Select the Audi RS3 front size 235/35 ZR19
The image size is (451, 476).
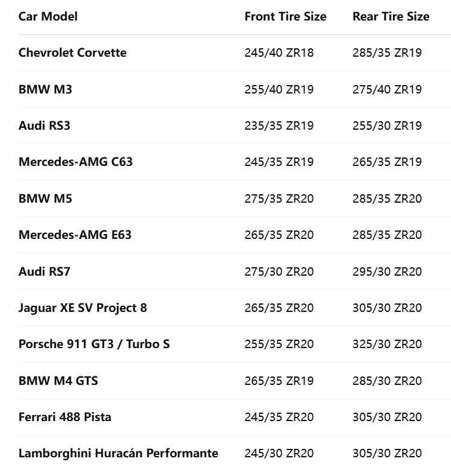click(x=279, y=125)
